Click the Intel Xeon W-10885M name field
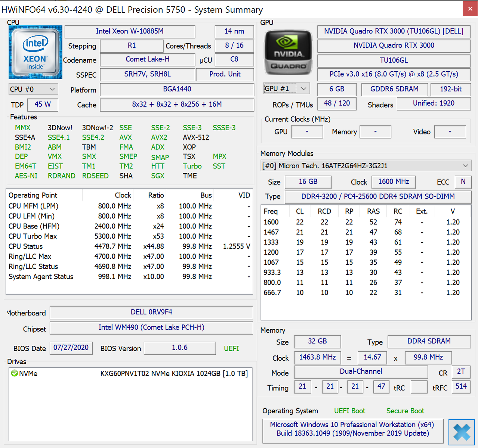 [x=130, y=31]
